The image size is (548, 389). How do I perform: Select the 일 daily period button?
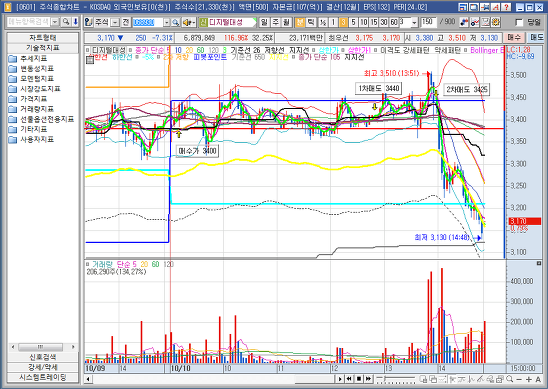[264, 22]
